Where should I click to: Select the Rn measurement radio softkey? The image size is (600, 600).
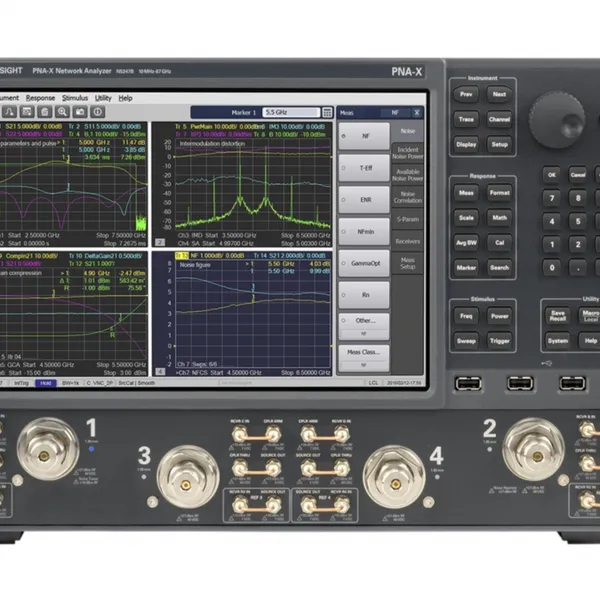click(x=364, y=295)
